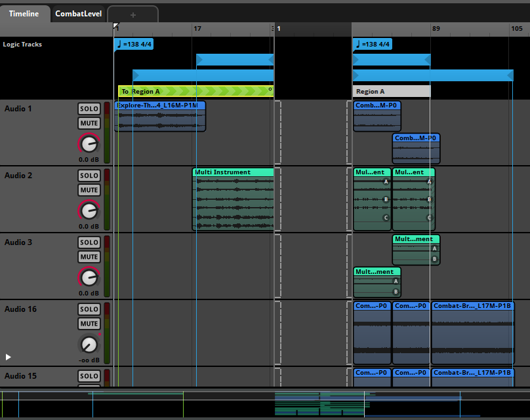Solo the Audio 1 track
The image size is (530, 420).
tap(89, 109)
